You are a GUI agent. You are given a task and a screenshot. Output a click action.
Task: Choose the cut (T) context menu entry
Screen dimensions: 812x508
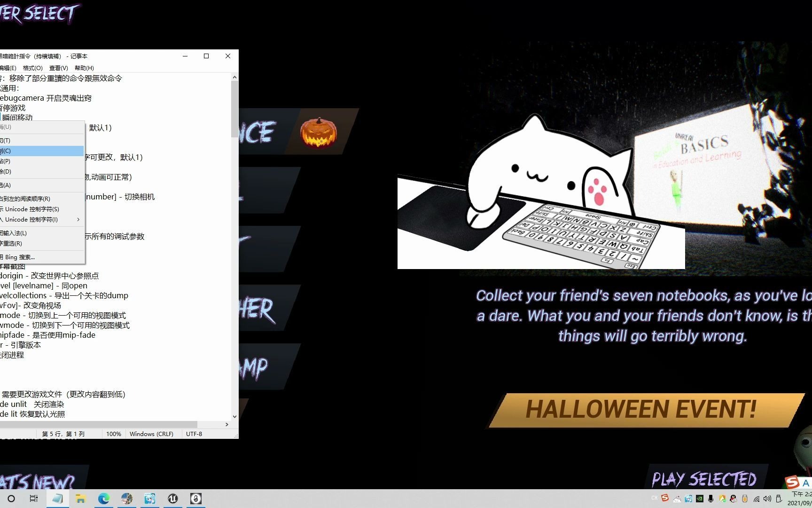pyautogui.click(x=42, y=140)
